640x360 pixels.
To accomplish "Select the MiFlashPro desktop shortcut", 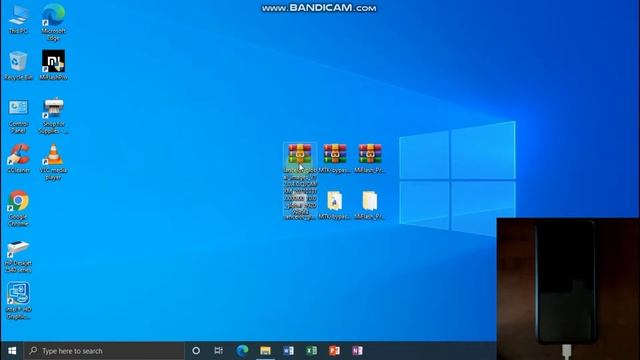I will tap(53, 65).
